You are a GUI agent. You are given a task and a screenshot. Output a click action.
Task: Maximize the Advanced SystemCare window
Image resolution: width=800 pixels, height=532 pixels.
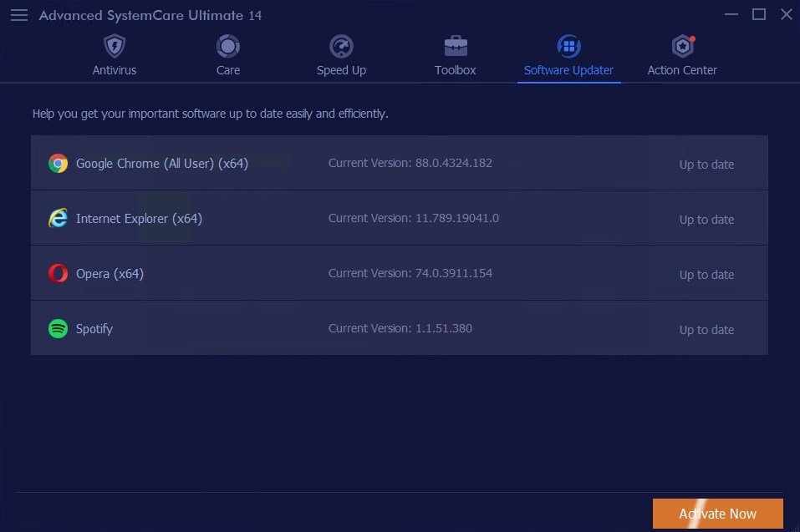759,14
